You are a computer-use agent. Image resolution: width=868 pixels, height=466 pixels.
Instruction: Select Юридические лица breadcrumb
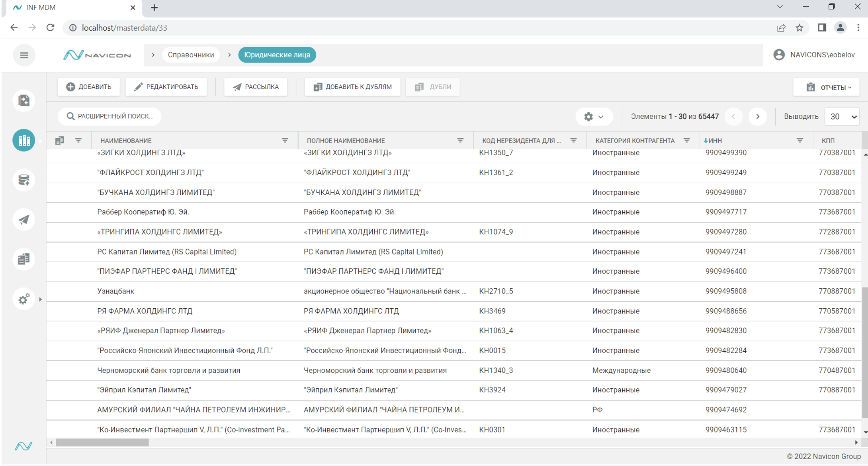[277, 55]
